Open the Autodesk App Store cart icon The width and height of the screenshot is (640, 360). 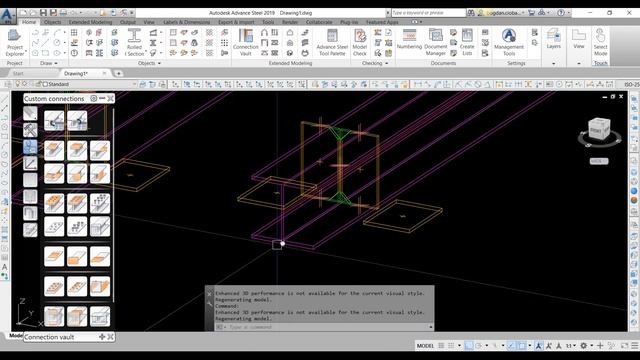531,13
